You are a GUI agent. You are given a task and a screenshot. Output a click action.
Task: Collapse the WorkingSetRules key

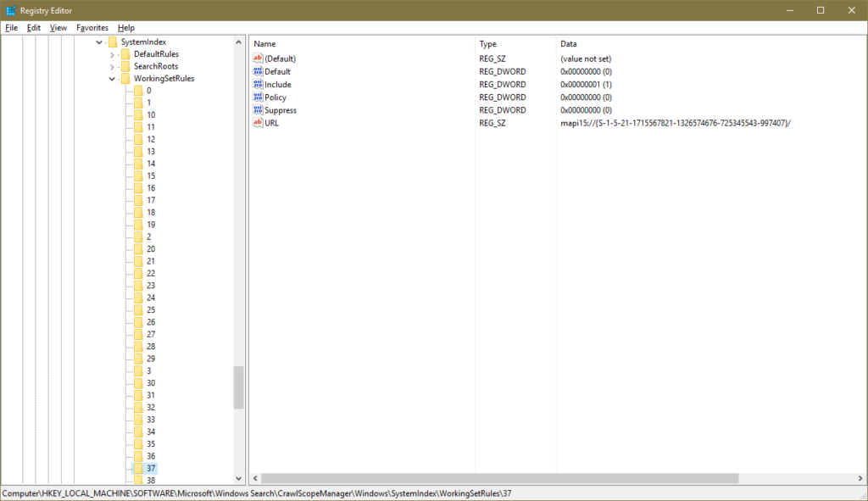[x=111, y=78]
